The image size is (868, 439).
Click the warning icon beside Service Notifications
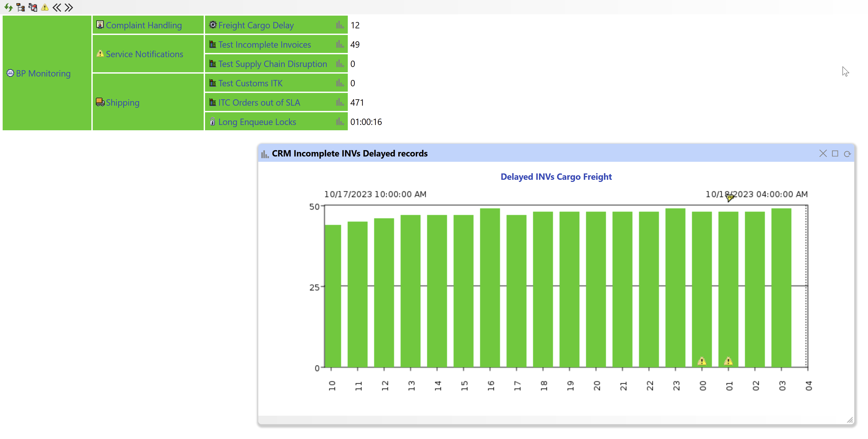click(x=100, y=53)
